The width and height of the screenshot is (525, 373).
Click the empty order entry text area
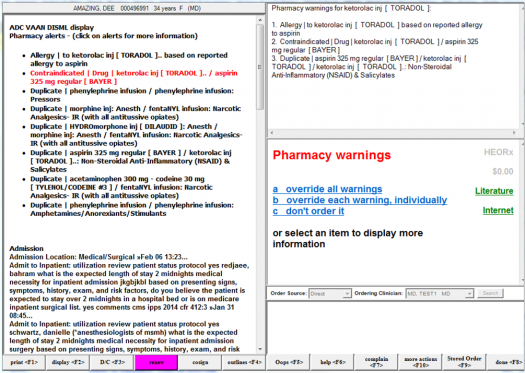pyautogui.click(x=395, y=327)
